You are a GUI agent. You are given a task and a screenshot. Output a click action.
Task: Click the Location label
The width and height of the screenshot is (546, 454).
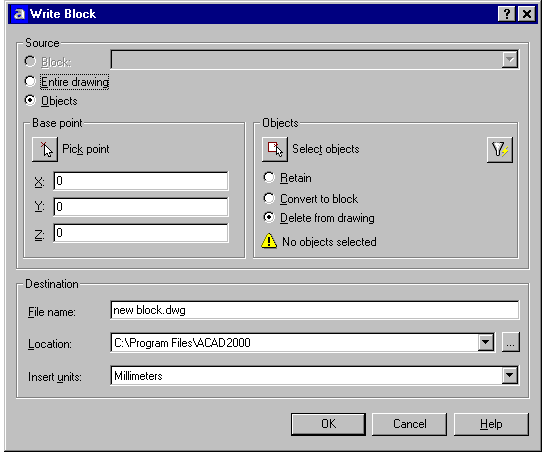(50, 344)
